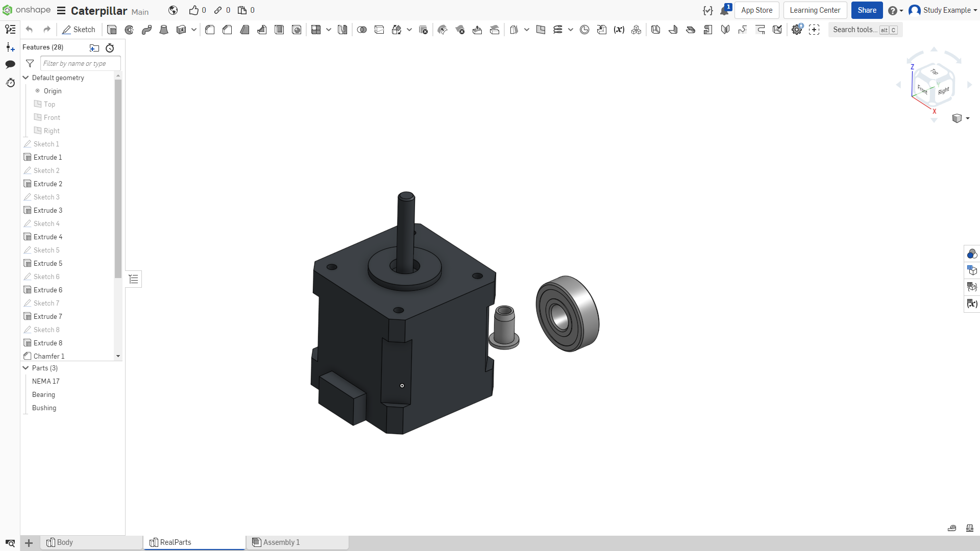Click the globe icon next to Main
Viewport: 980px width, 551px height.
(173, 10)
